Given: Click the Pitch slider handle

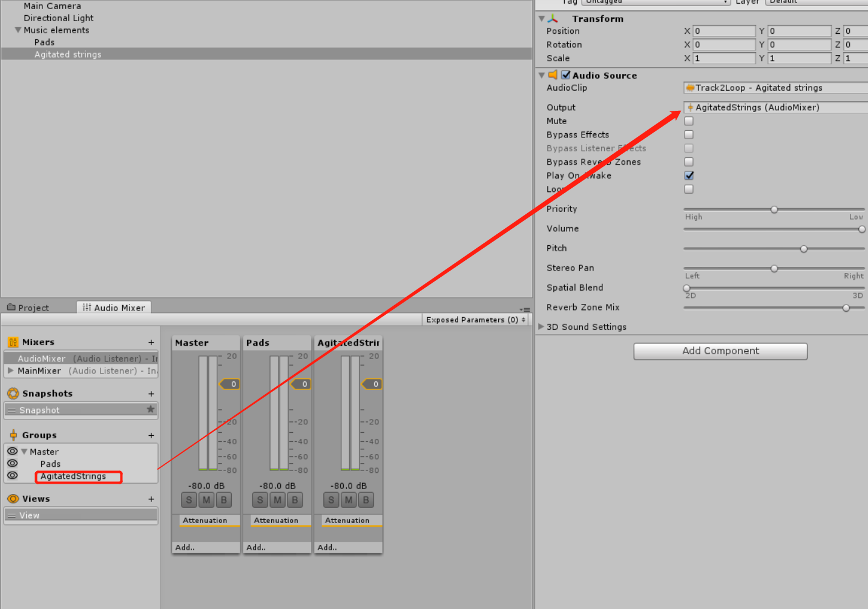Looking at the screenshot, I should (x=804, y=249).
